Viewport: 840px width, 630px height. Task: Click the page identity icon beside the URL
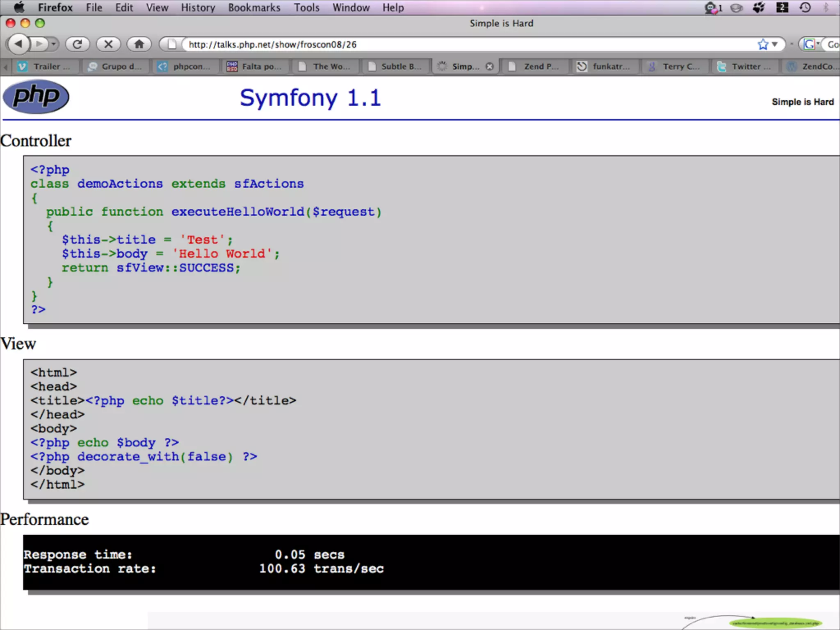point(172,44)
